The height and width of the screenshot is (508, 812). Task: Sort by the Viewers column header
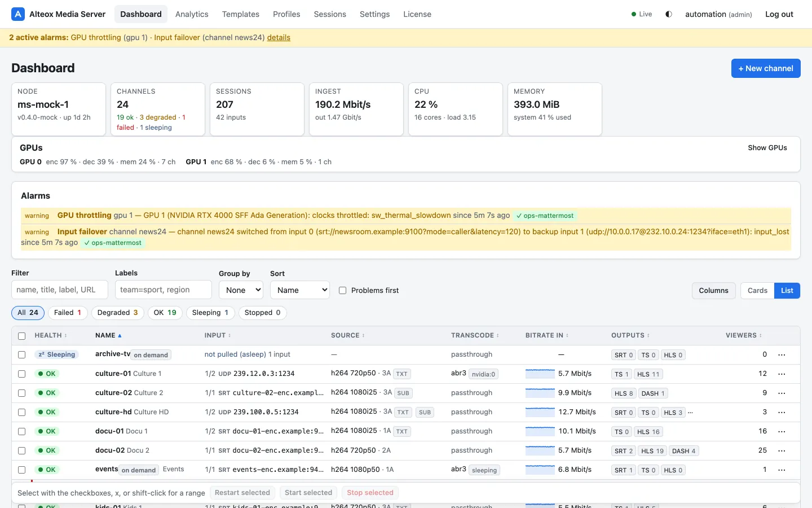pos(744,335)
